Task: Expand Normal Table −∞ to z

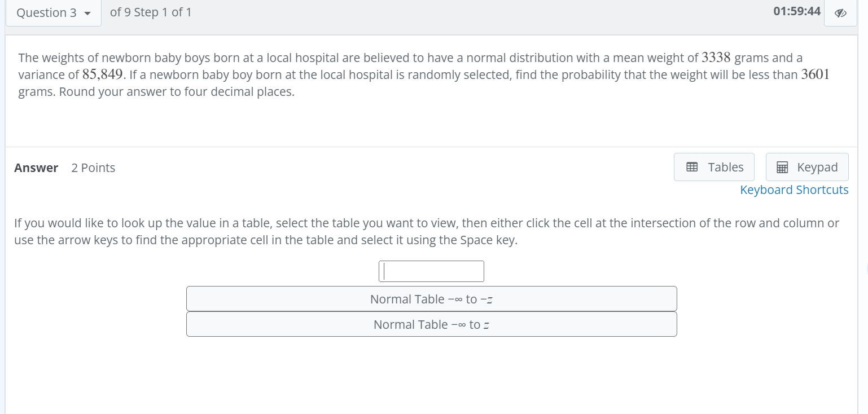Action: coord(431,324)
